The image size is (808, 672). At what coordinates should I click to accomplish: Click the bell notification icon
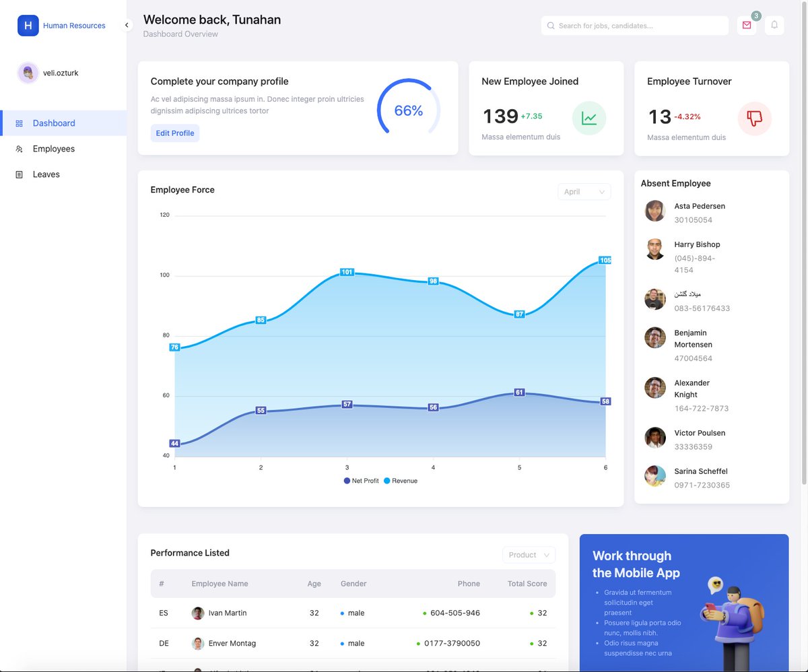pyautogui.click(x=774, y=26)
